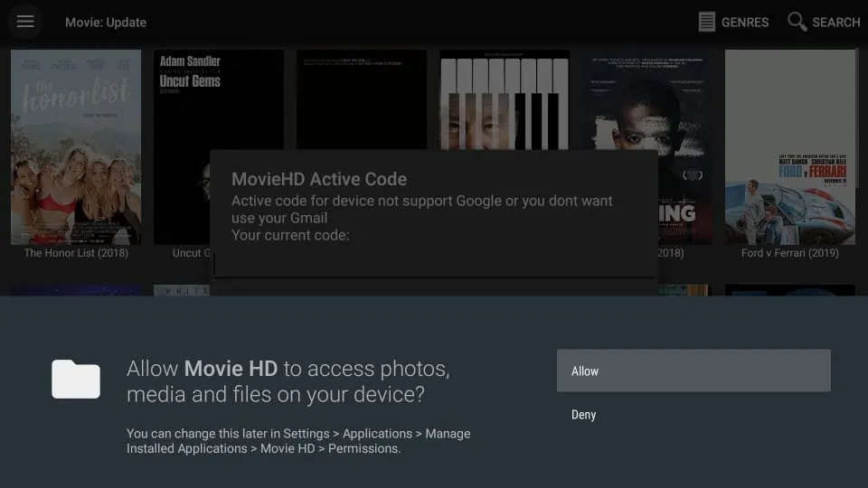Click the 'Movie: Update' header title

point(106,23)
